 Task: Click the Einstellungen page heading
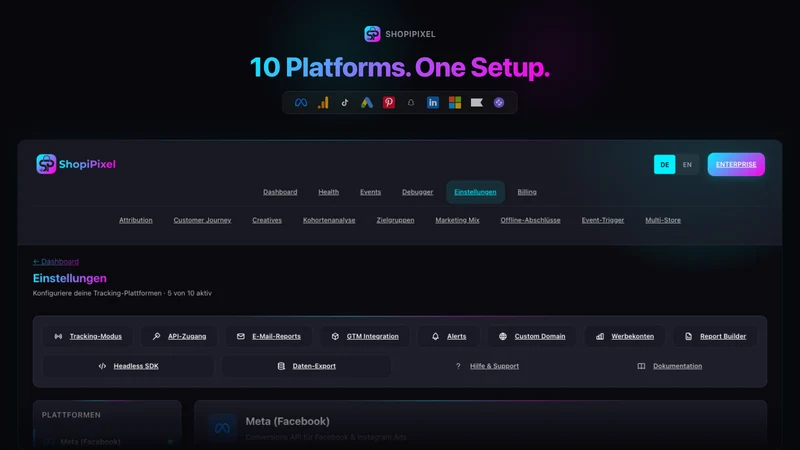click(x=70, y=278)
